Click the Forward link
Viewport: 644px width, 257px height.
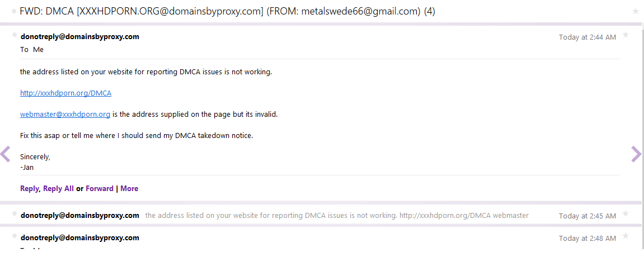(x=100, y=189)
